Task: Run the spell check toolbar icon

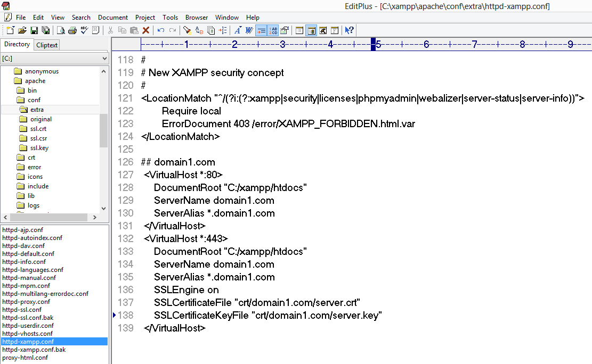Action: 84,30
